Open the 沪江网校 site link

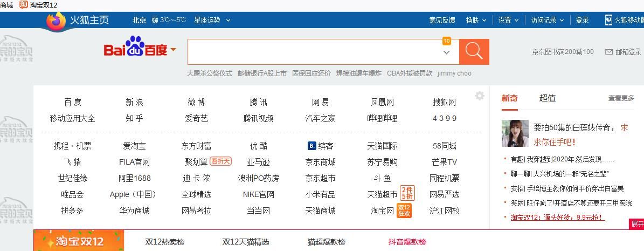[x=445, y=211]
